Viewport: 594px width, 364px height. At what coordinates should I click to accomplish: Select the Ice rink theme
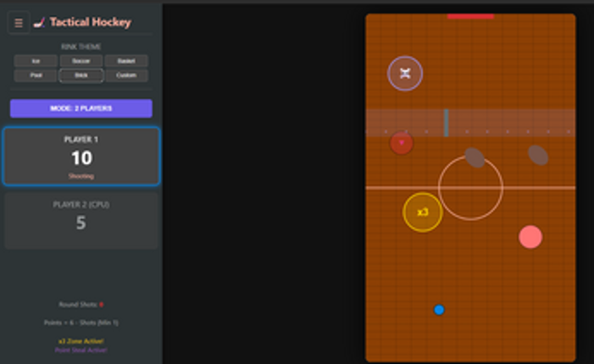pos(36,61)
